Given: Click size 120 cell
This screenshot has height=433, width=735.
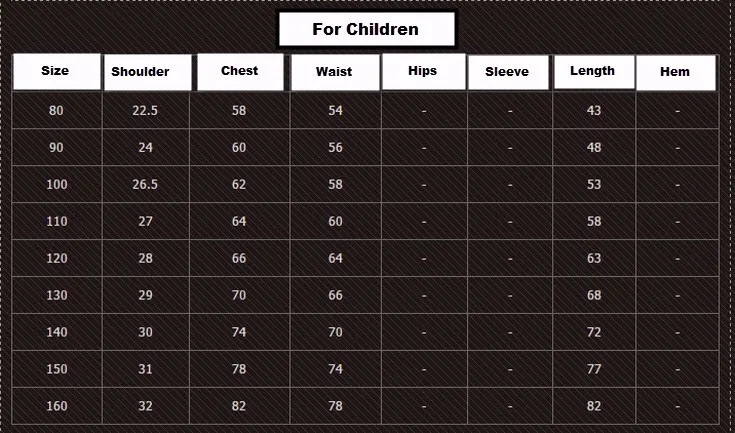Looking at the screenshot, I should click(57, 258).
